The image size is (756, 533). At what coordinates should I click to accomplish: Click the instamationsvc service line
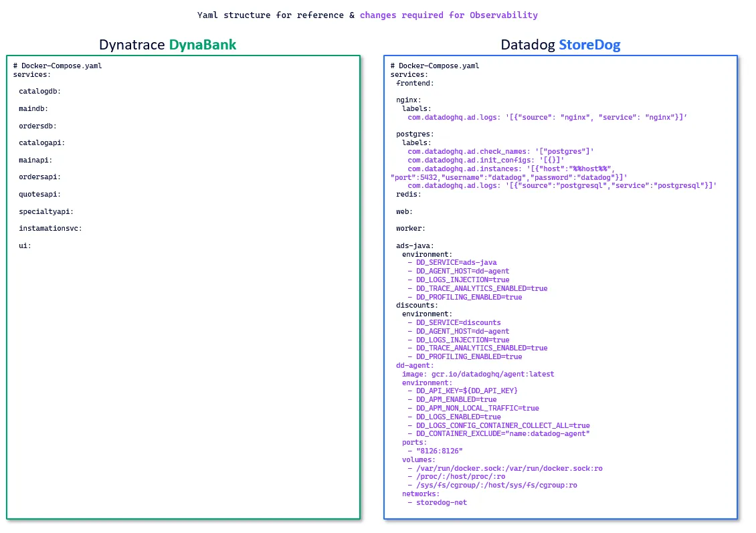50,228
